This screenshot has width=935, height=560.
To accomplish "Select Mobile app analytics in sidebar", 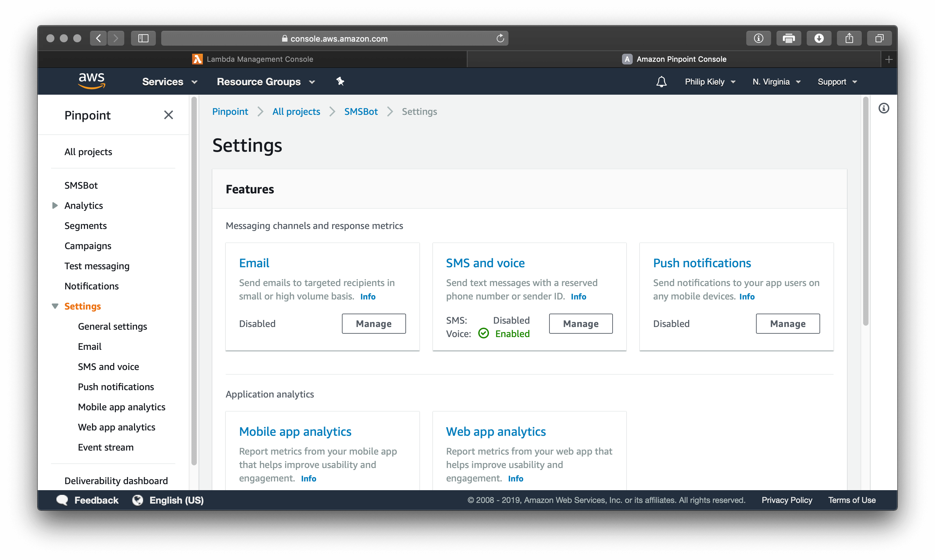I will coord(121,407).
